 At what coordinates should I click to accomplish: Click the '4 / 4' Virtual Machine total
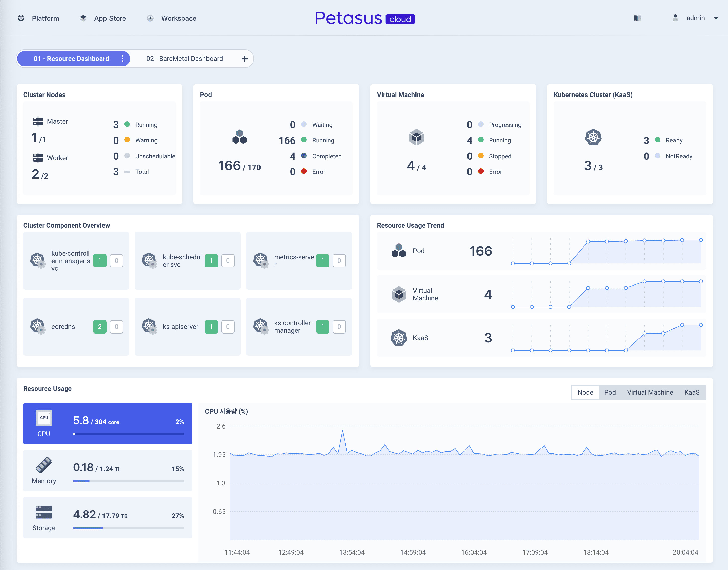coord(417,166)
